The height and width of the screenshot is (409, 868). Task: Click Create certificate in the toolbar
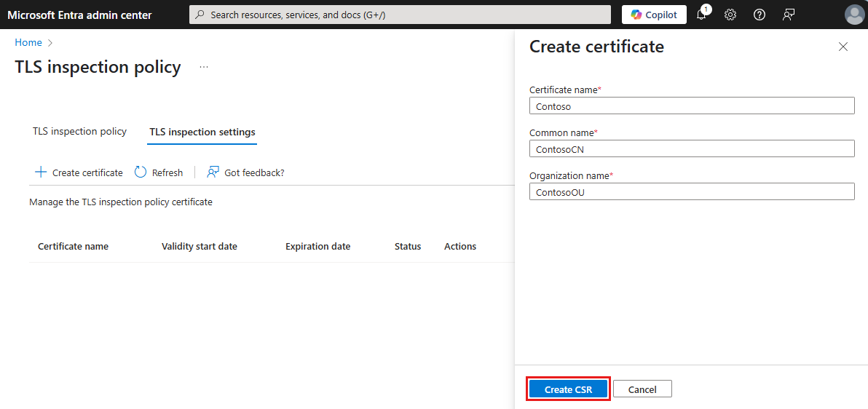click(x=79, y=172)
